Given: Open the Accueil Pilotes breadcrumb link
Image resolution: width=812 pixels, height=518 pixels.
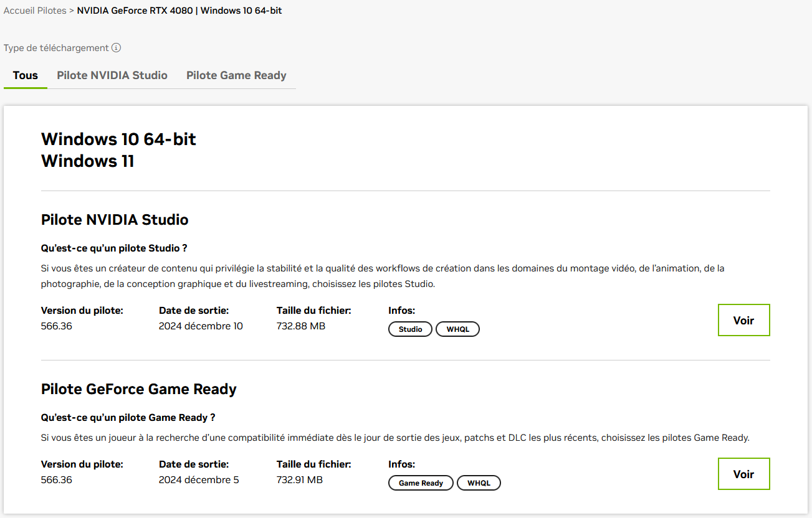Looking at the screenshot, I should point(35,11).
